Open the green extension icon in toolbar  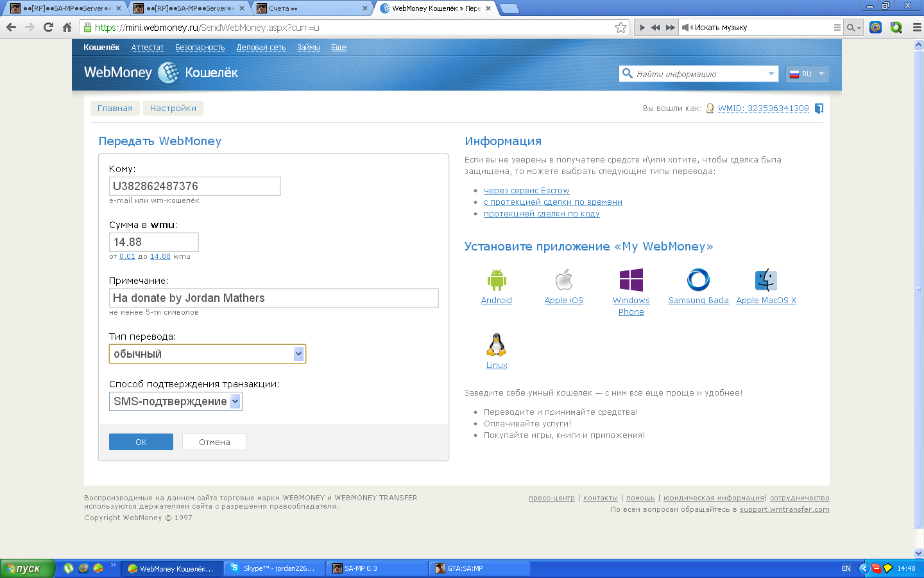896,28
